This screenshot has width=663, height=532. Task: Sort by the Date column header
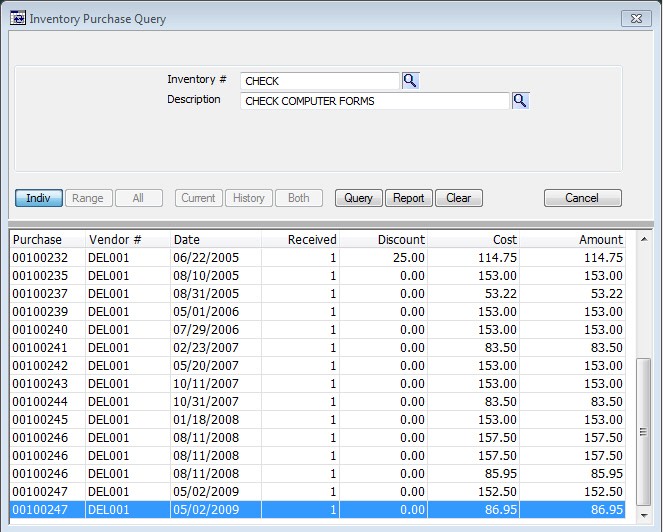pos(216,239)
